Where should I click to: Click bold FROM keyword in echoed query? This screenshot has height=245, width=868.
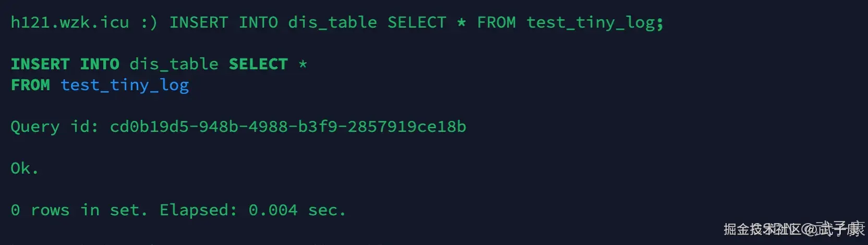click(x=30, y=85)
